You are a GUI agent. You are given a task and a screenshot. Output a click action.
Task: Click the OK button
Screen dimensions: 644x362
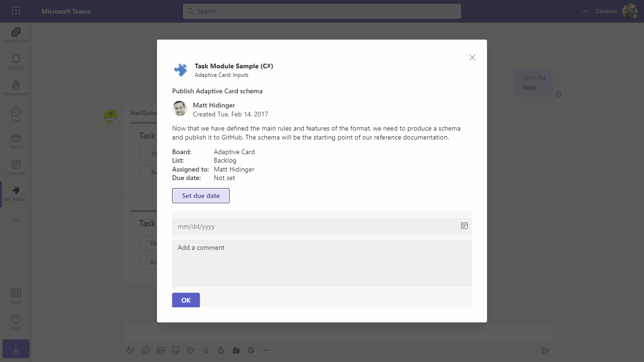click(186, 300)
